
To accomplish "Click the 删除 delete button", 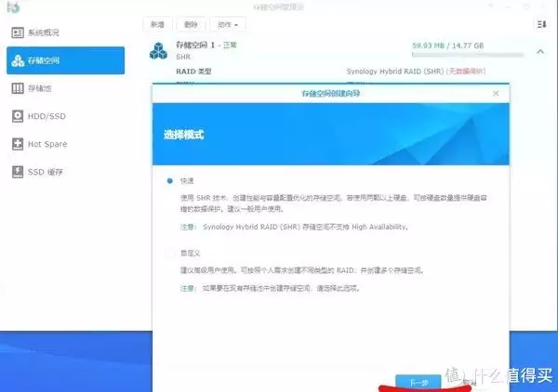I will [191, 24].
